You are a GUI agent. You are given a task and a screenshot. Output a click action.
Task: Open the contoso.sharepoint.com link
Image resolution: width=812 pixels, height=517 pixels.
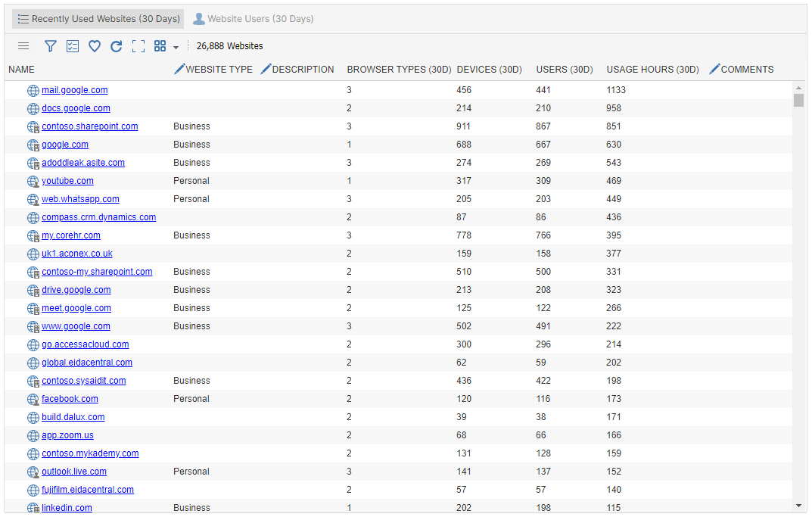pos(90,126)
